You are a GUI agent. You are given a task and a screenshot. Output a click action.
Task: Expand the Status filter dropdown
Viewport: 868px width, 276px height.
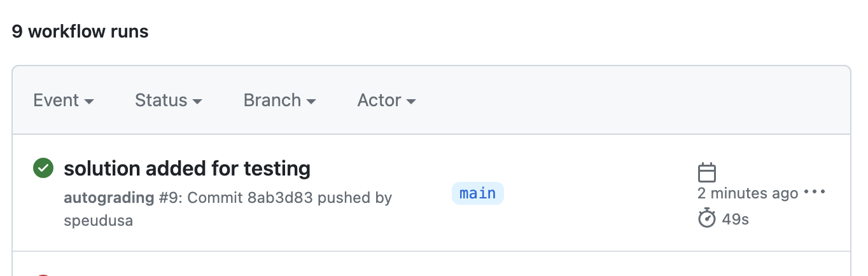[x=169, y=100]
